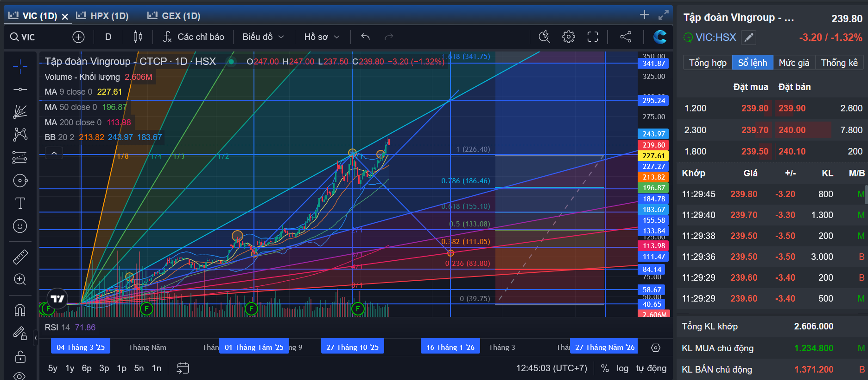Edit symbol with pencil icon
The width and height of the screenshot is (868, 380).
click(x=748, y=38)
